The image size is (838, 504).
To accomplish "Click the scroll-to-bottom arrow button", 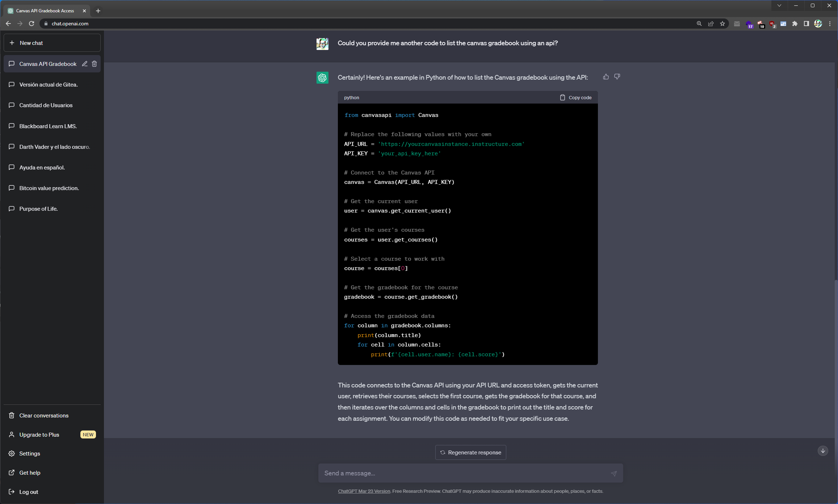I will 823,451.
